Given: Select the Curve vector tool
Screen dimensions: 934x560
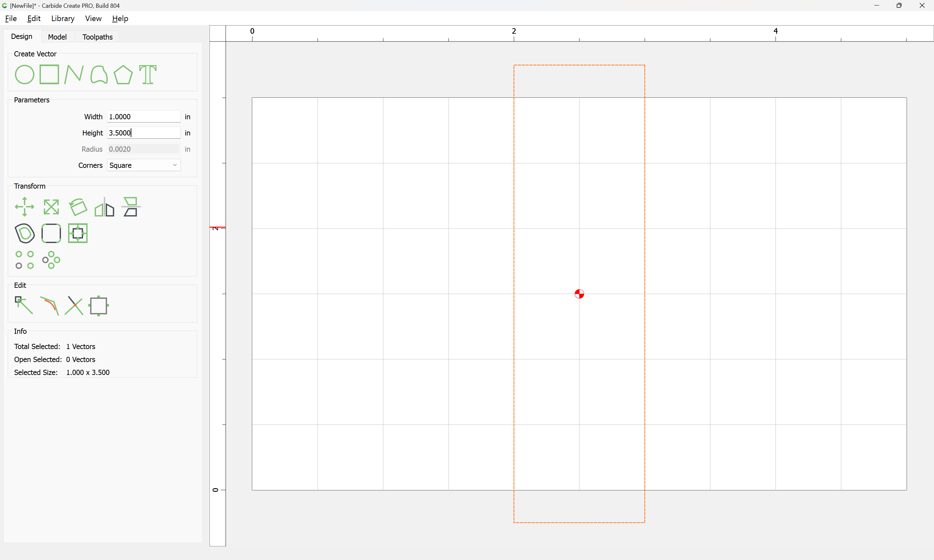Looking at the screenshot, I should point(99,74).
